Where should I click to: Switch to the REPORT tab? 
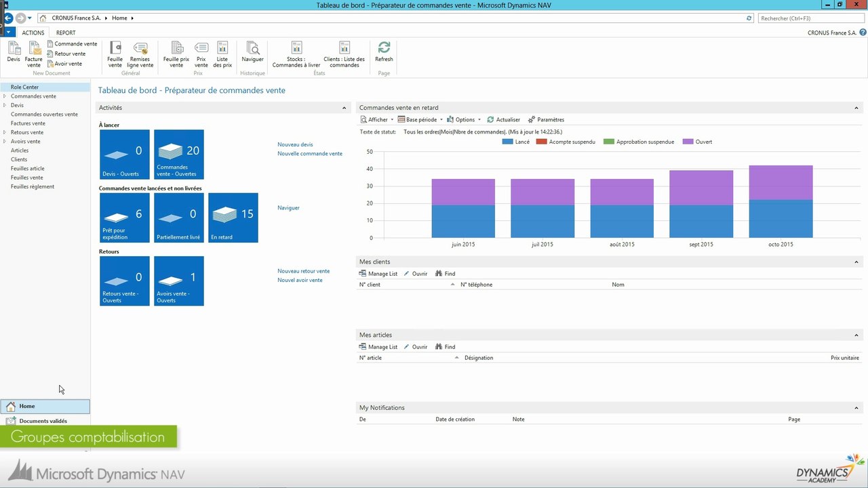(x=66, y=33)
